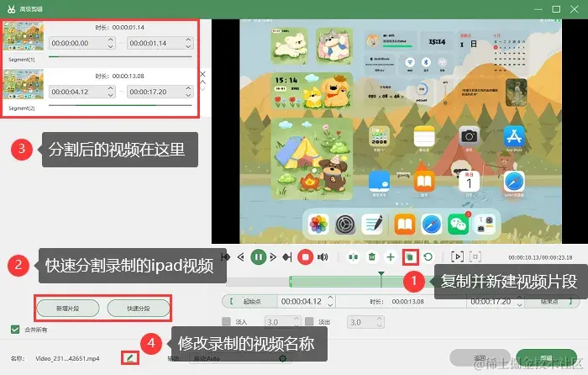Click the green playhead marker on the timeline
Image resolution: width=588 pixels, height=375 pixels.
[x=381, y=273]
